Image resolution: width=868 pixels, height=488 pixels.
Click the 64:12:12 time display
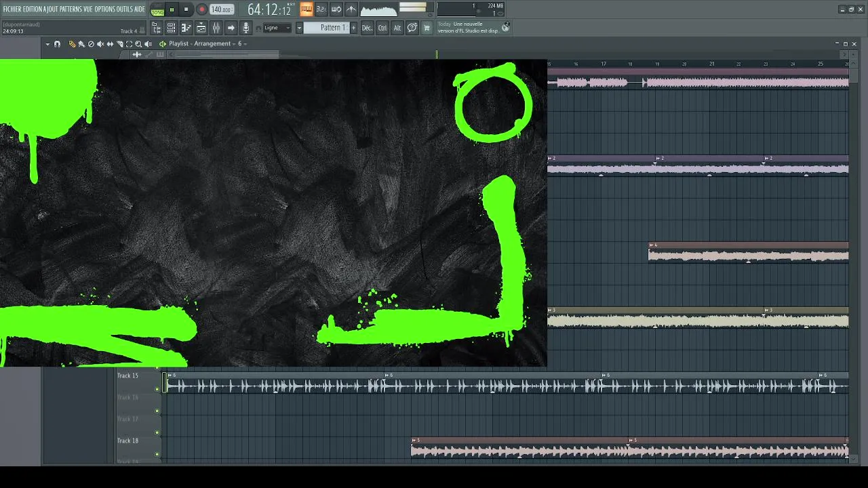click(x=269, y=9)
